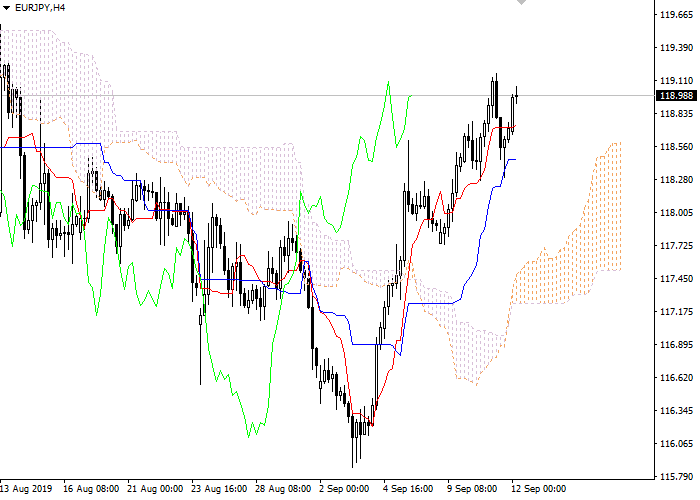Click the 117.175 price axis label
The width and height of the screenshot is (700, 500).
click(676, 312)
